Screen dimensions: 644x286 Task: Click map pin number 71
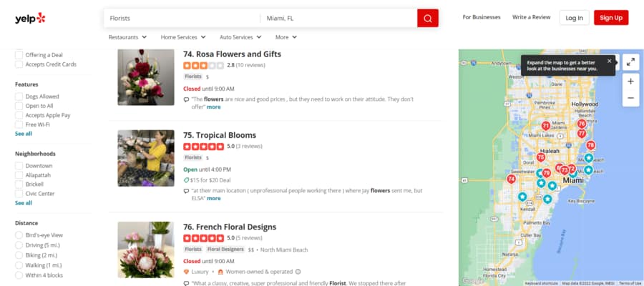(546, 126)
